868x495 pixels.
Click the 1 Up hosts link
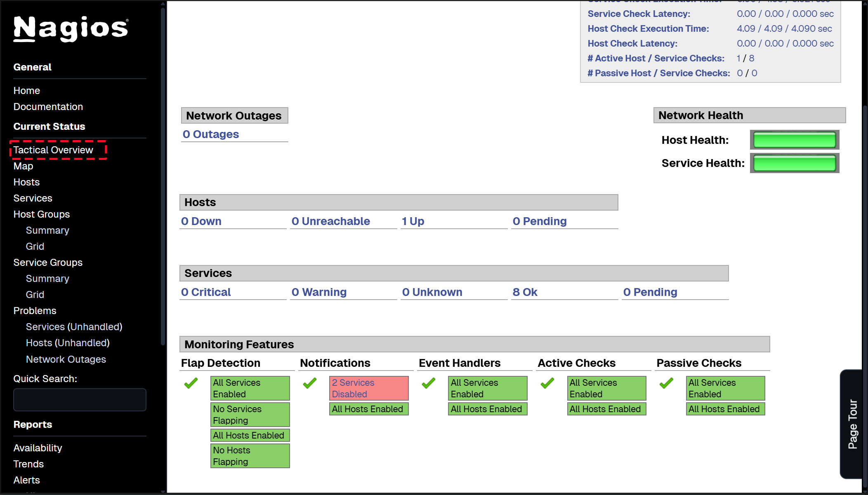point(413,221)
